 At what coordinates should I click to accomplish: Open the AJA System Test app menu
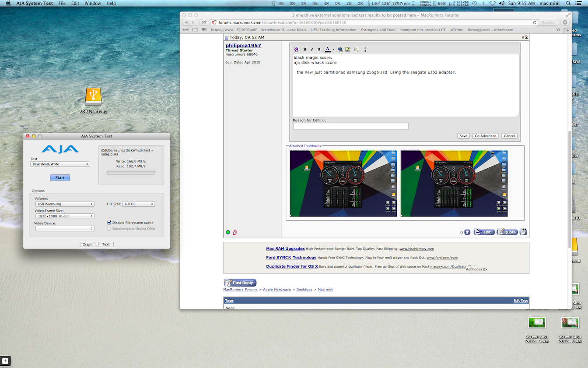[35, 3]
